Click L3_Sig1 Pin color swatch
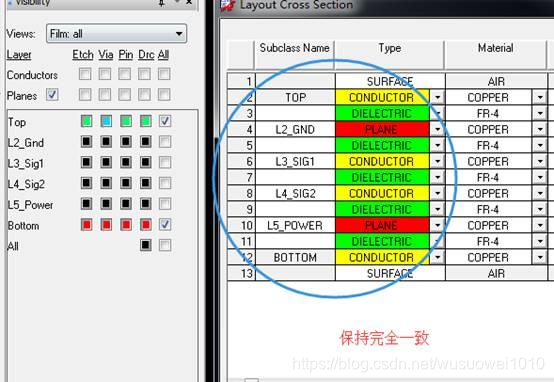The image size is (554, 382). (x=126, y=163)
